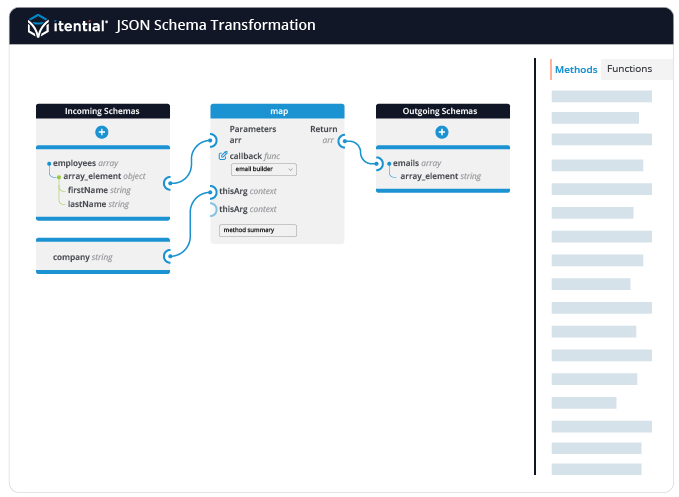Click the map node header
The image size is (679, 497).
tap(277, 111)
